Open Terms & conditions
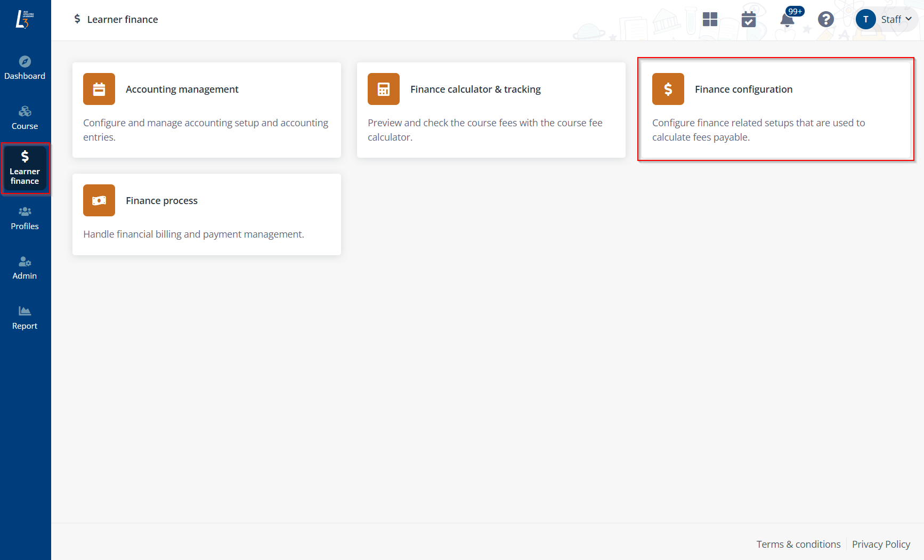The width and height of the screenshot is (924, 560). click(798, 544)
